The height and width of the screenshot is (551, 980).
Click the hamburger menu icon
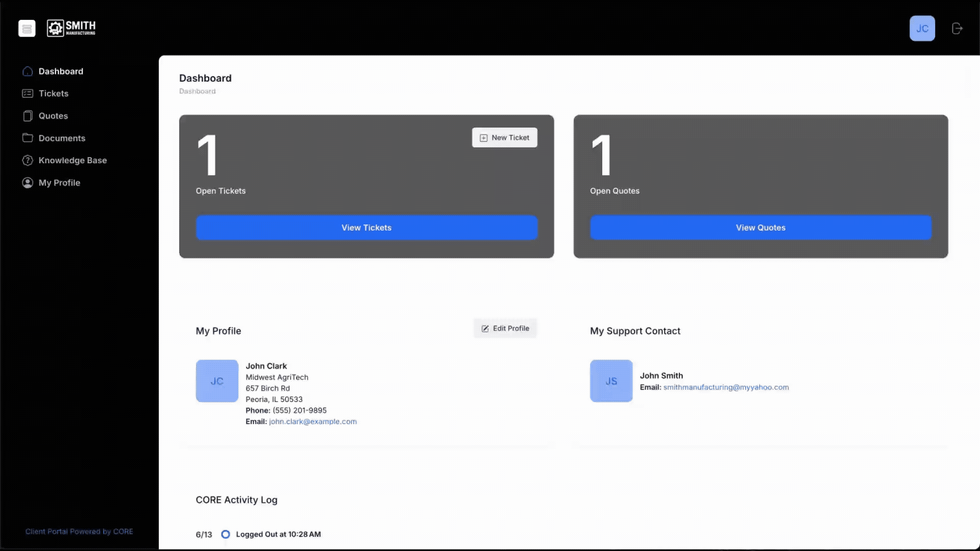click(x=27, y=29)
